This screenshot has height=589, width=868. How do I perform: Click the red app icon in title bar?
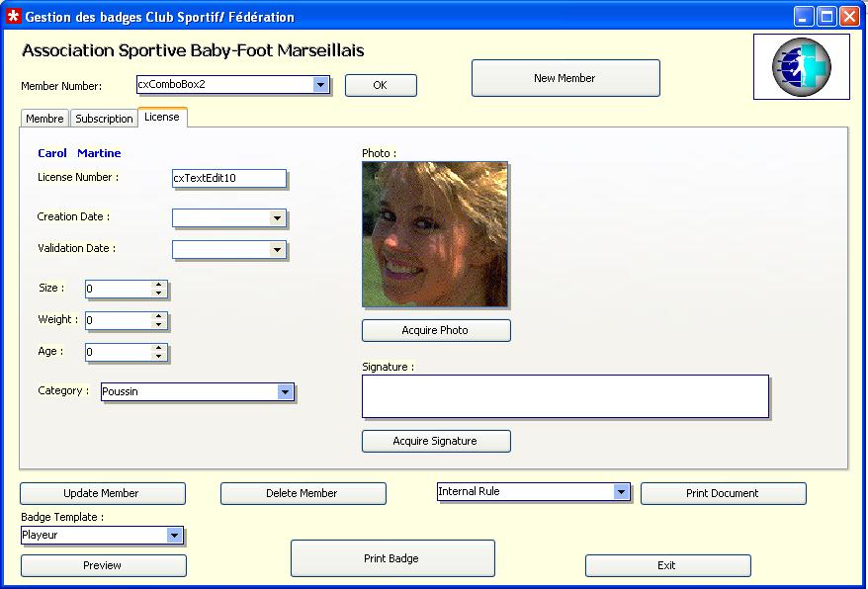pos(13,17)
